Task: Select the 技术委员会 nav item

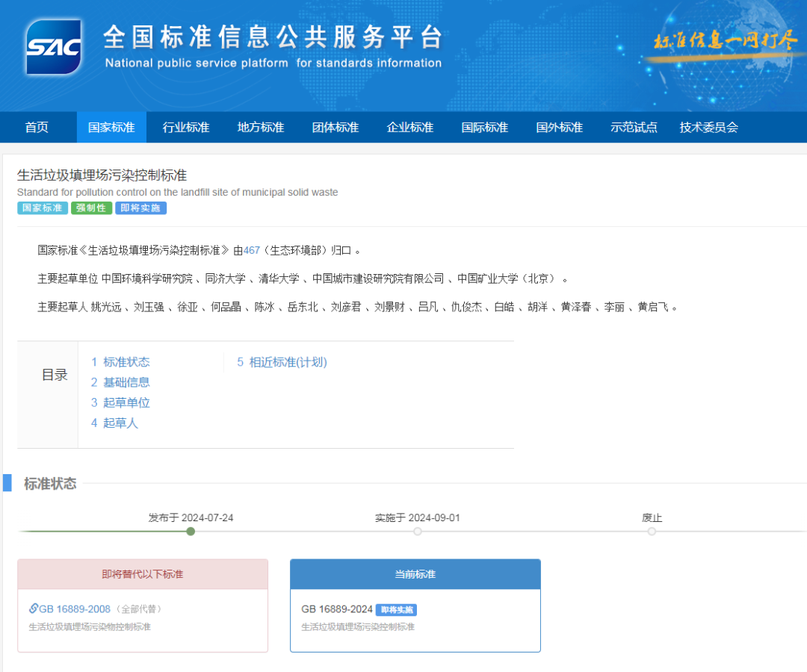Action: pos(708,127)
